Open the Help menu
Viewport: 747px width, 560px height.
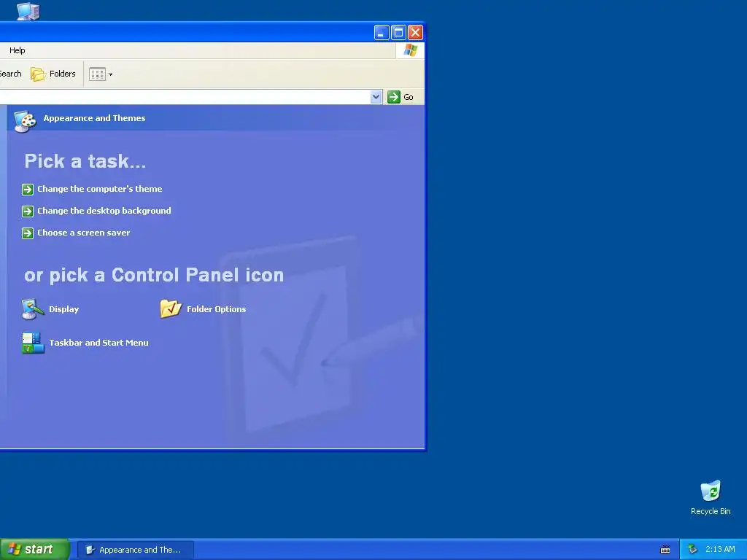tap(18, 50)
